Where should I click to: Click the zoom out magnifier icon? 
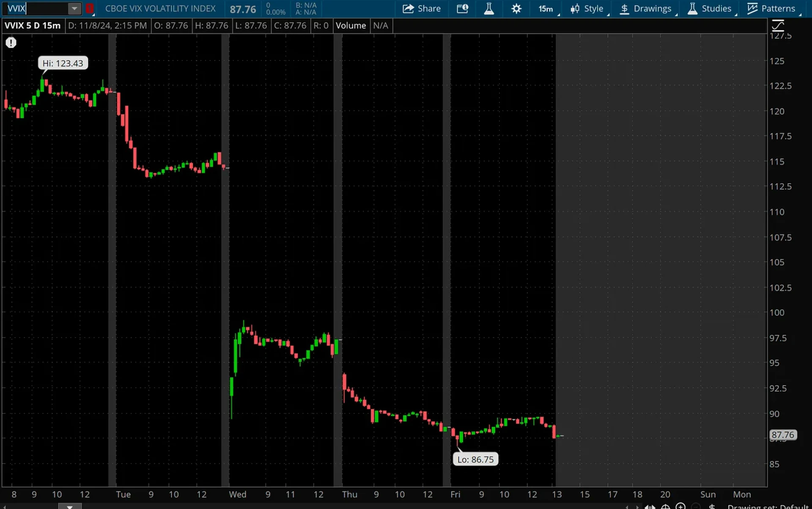(696, 506)
